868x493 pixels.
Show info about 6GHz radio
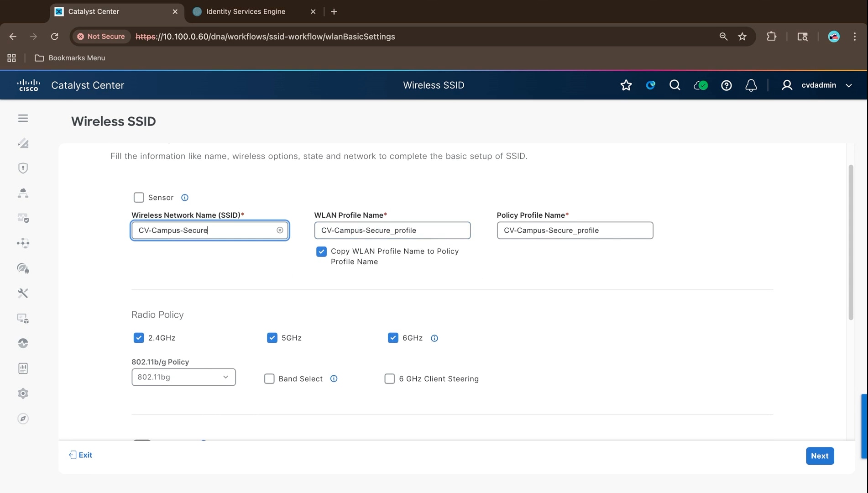(434, 338)
